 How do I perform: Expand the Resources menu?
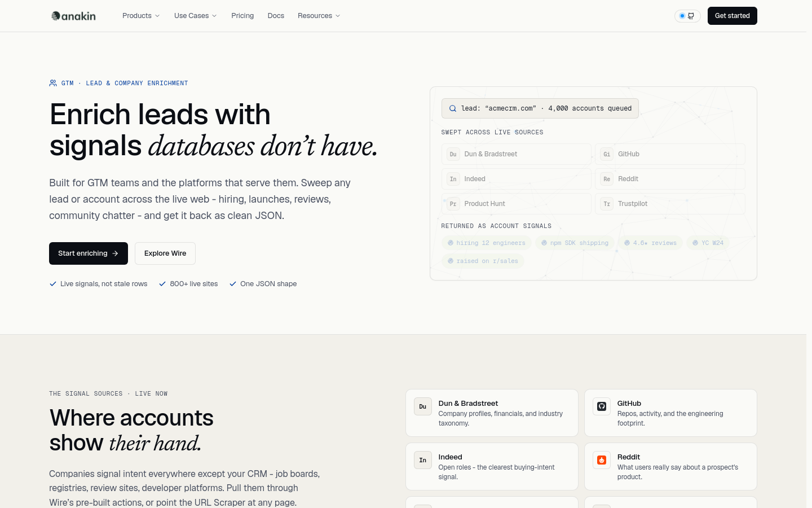319,16
